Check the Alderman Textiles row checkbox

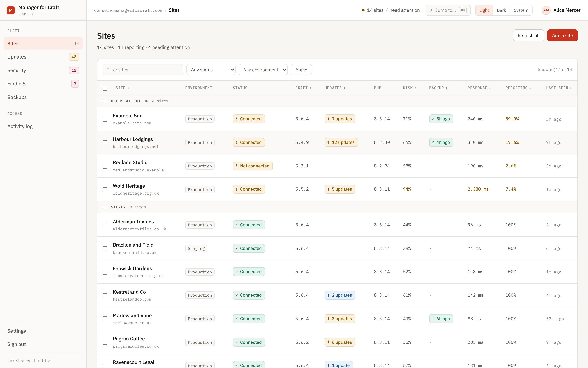click(105, 225)
